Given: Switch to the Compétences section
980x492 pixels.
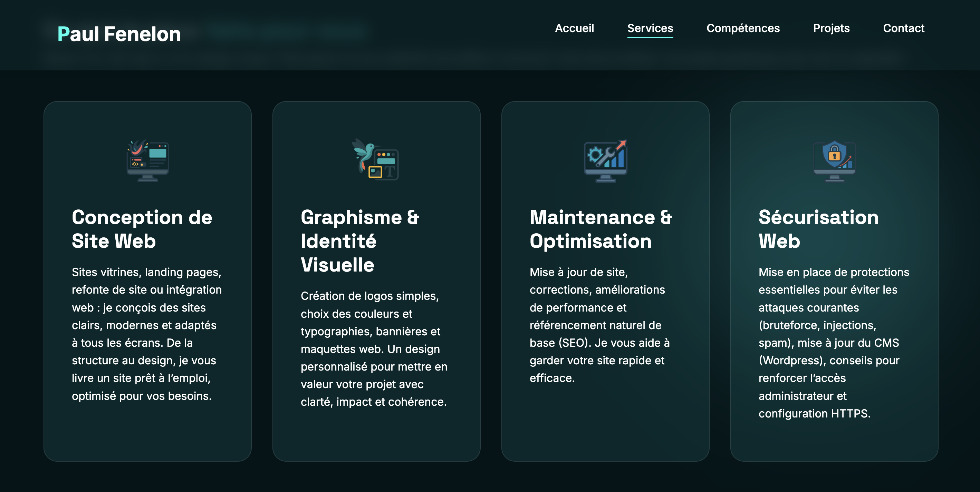Looking at the screenshot, I should (743, 28).
